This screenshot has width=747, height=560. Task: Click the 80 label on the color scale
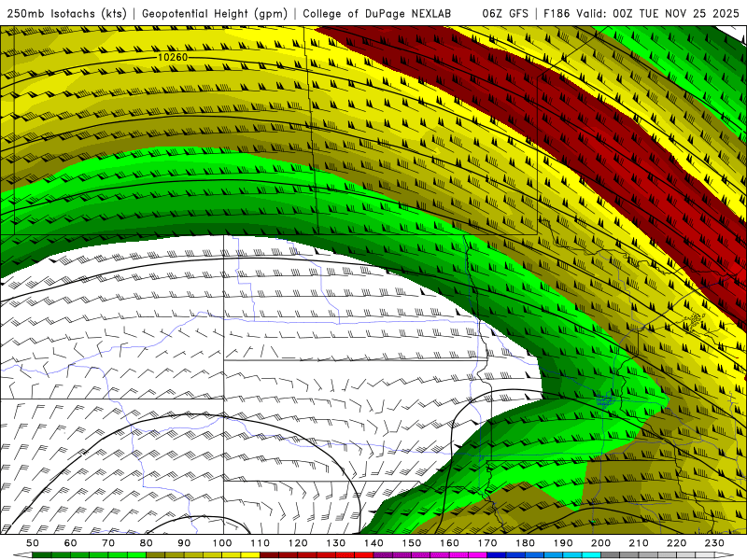[147, 543]
